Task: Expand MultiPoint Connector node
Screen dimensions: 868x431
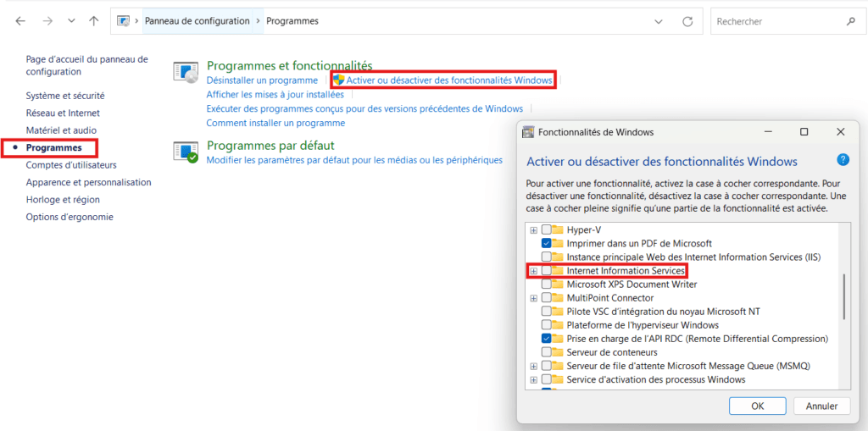Action: pos(534,298)
